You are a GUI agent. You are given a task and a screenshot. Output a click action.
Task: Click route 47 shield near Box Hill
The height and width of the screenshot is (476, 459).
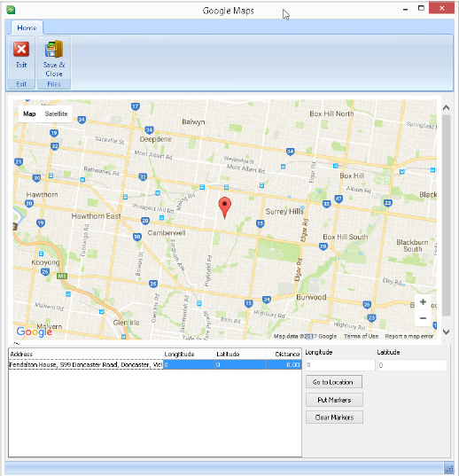pos(338,199)
